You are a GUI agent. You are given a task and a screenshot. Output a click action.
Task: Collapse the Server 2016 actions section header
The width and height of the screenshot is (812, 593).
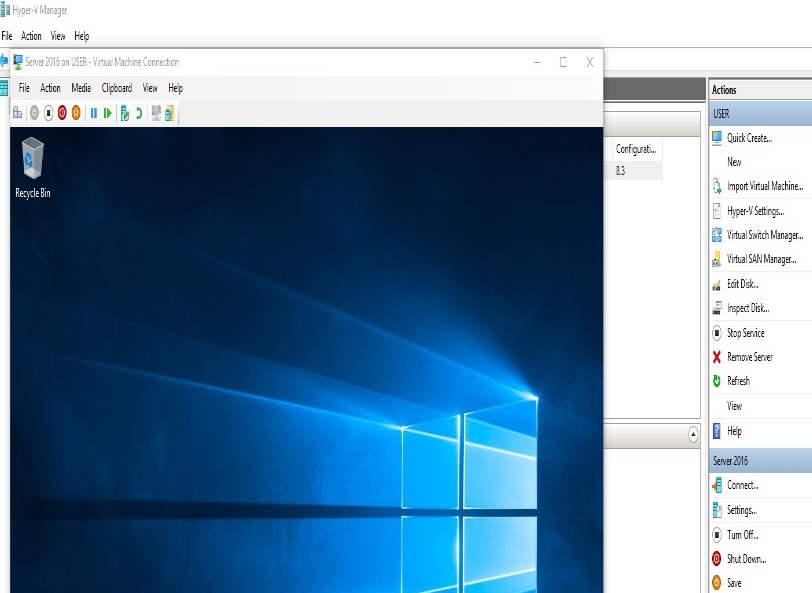click(760, 460)
